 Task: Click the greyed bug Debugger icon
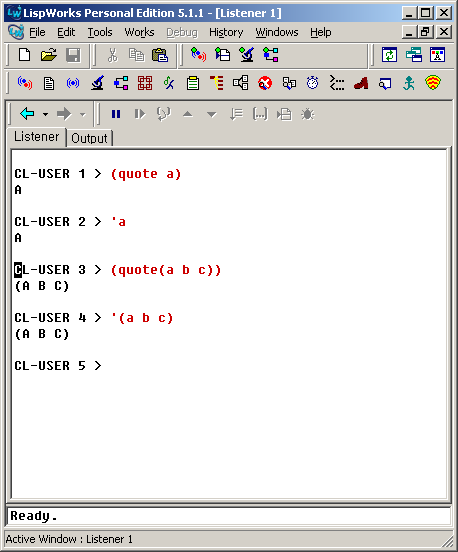point(308,114)
